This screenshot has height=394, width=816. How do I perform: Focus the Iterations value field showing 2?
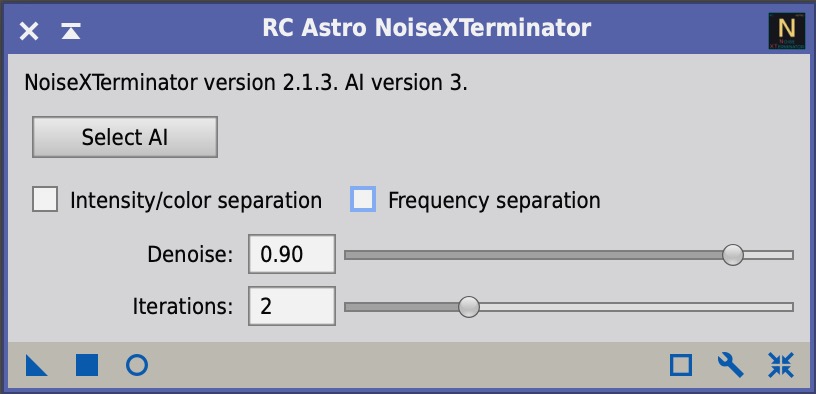[x=292, y=306]
